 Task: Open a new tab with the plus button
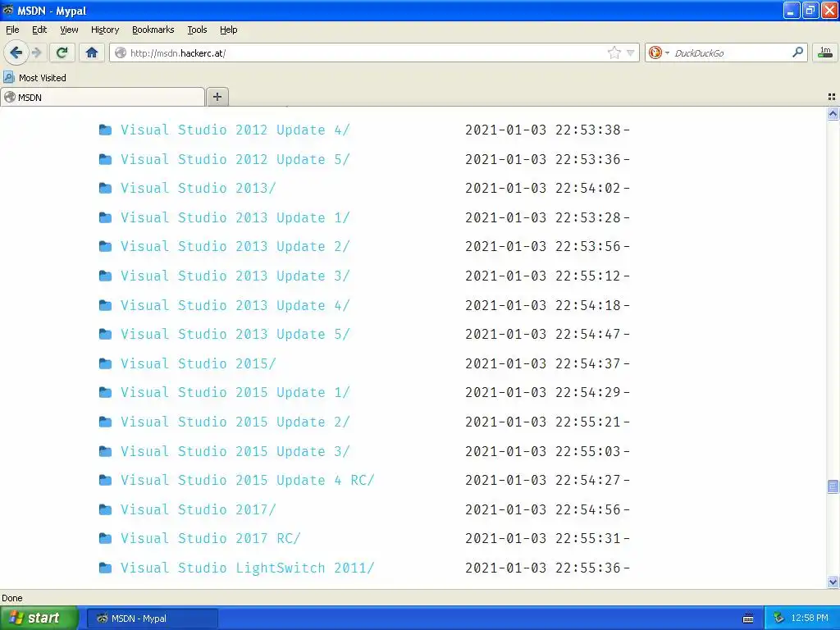(217, 97)
